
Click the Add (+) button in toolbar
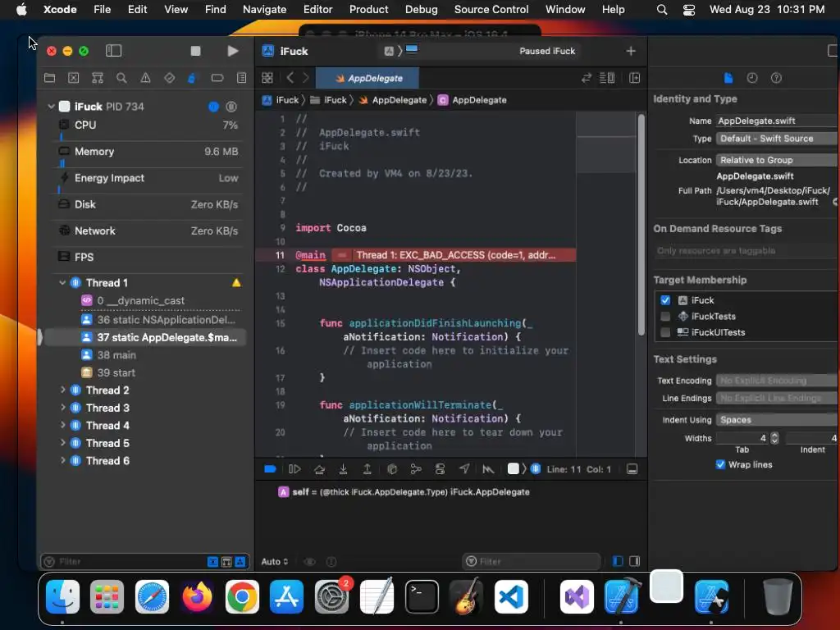pyautogui.click(x=631, y=51)
